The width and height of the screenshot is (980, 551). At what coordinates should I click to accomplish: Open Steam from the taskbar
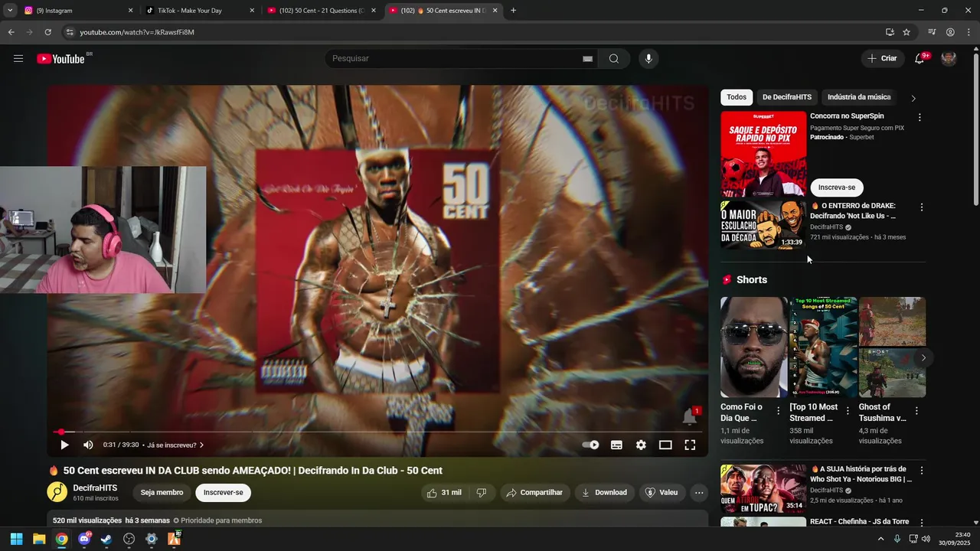106,539
